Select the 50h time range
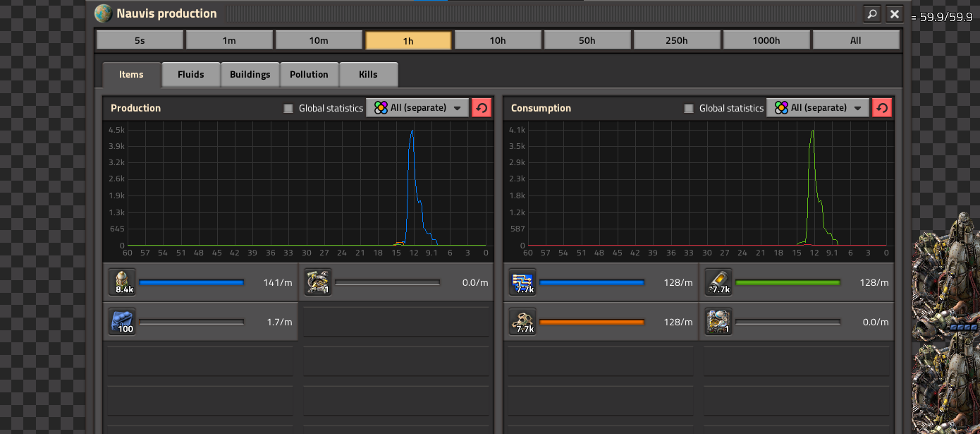Image resolution: width=980 pixels, height=434 pixels. 587,40
